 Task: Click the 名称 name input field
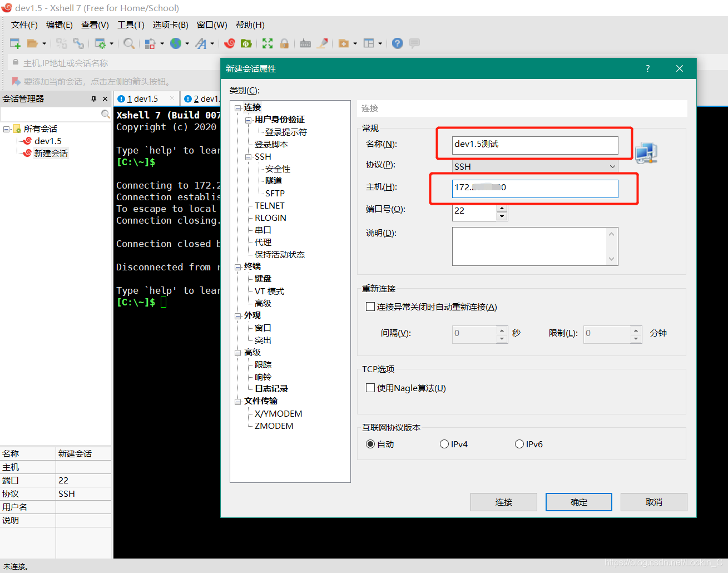(535, 145)
